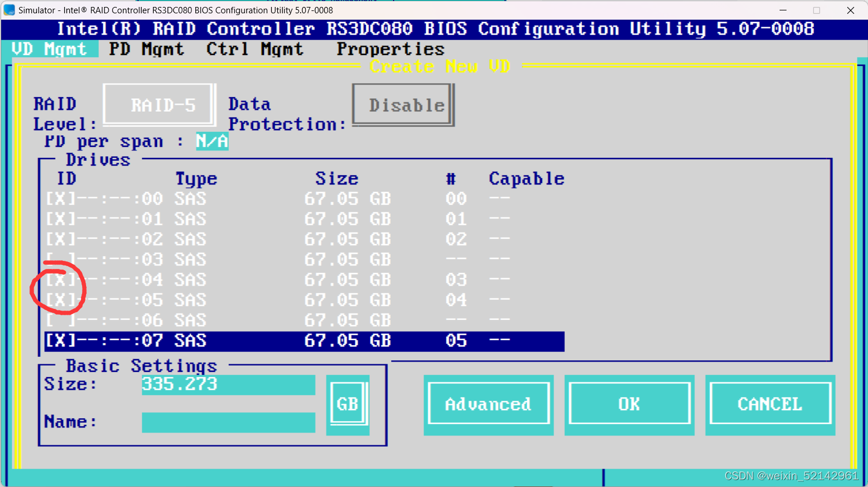The height and width of the screenshot is (487, 868).
Task: Click the SAS type of drive 06
Action: (x=191, y=320)
